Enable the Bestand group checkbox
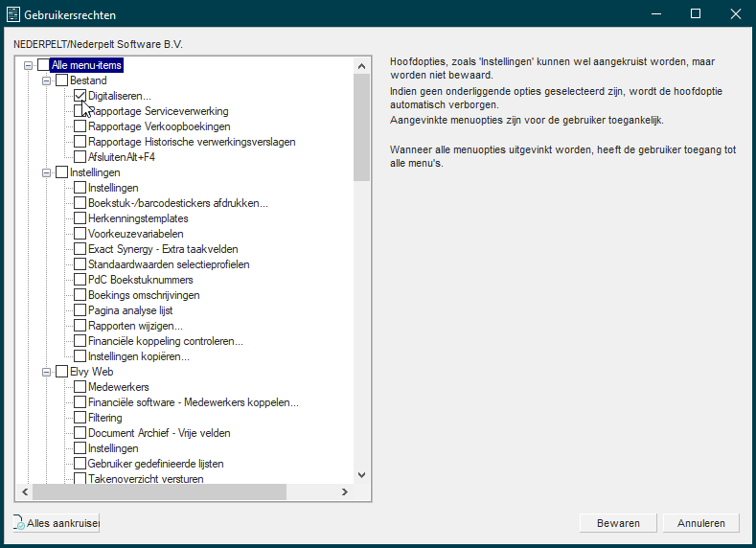This screenshot has width=756, height=548. 61,80
